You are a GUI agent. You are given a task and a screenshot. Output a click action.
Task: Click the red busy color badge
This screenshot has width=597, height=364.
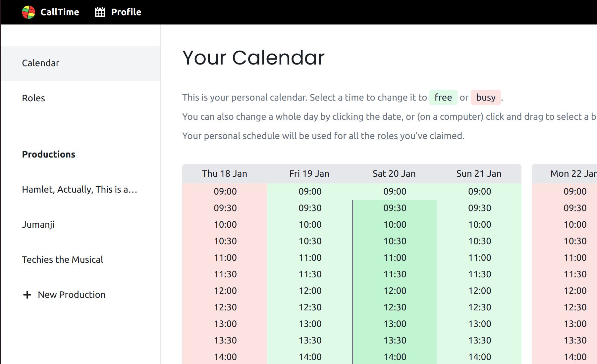486,98
